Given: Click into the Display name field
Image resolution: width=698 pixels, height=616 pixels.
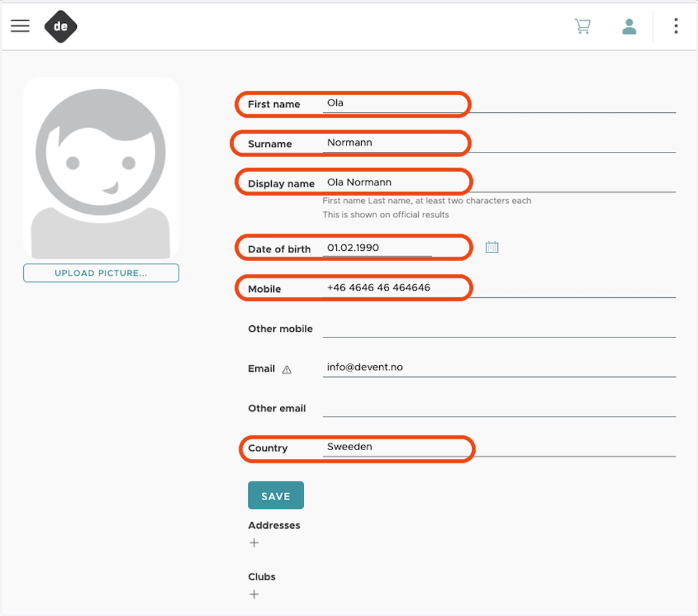Looking at the screenshot, I should pyautogui.click(x=499, y=183).
